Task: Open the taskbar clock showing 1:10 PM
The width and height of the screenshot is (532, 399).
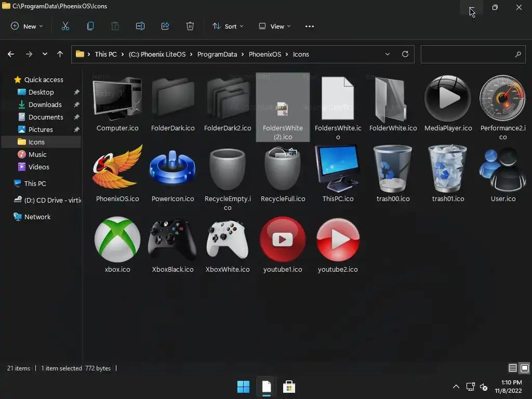Action: [508, 387]
